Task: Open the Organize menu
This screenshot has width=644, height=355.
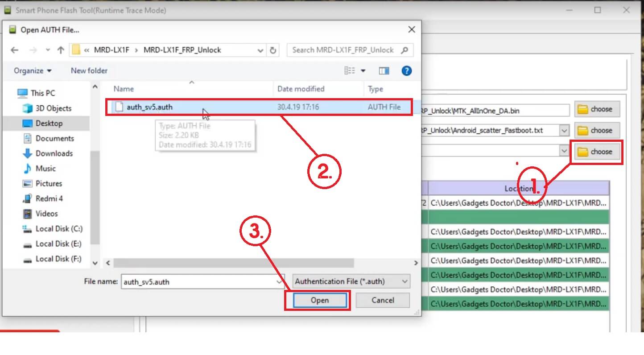Action: pyautogui.click(x=32, y=70)
